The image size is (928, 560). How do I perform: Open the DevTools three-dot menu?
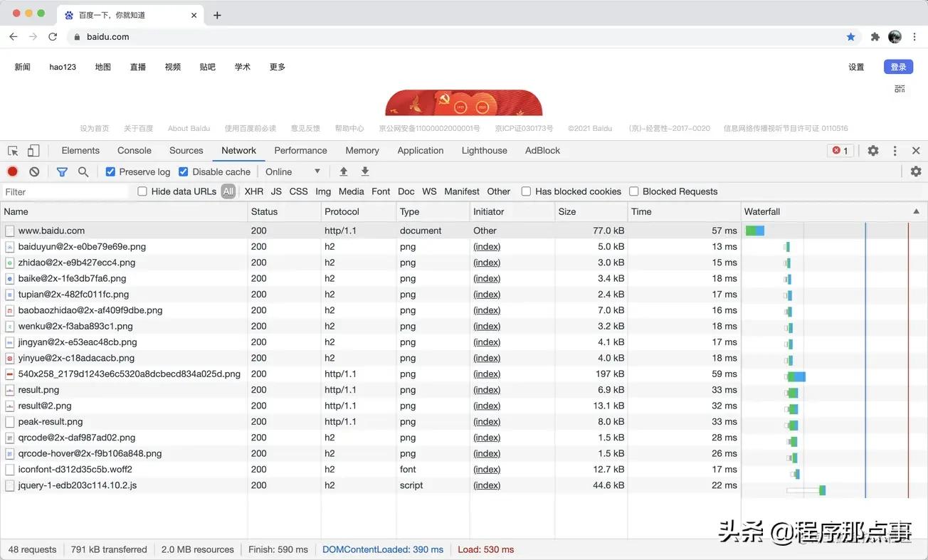895,151
